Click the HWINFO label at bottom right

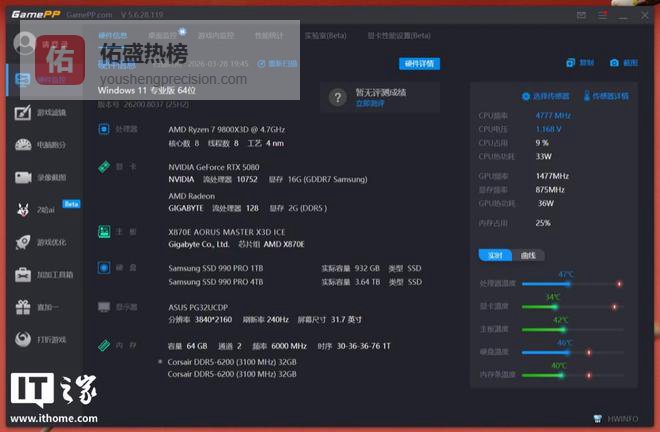tap(623, 419)
